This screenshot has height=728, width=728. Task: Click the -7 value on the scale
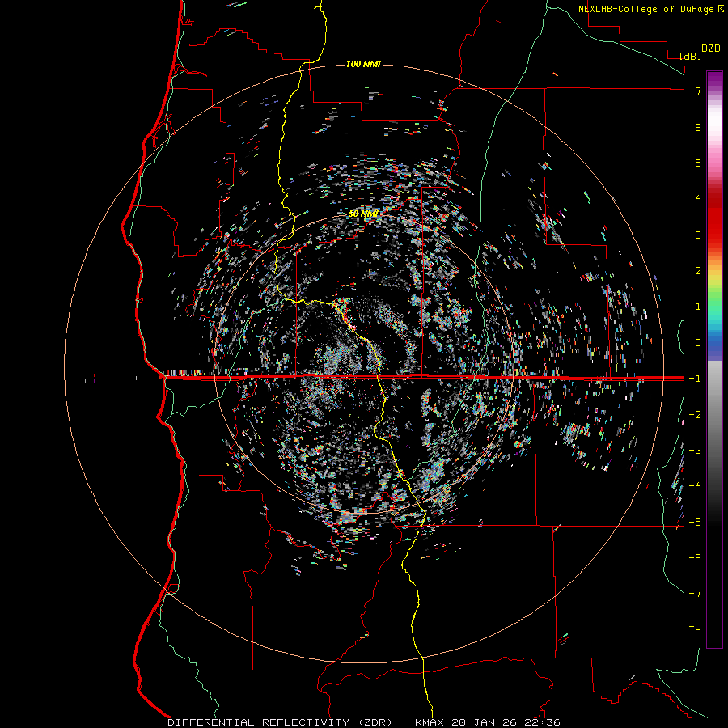695,594
